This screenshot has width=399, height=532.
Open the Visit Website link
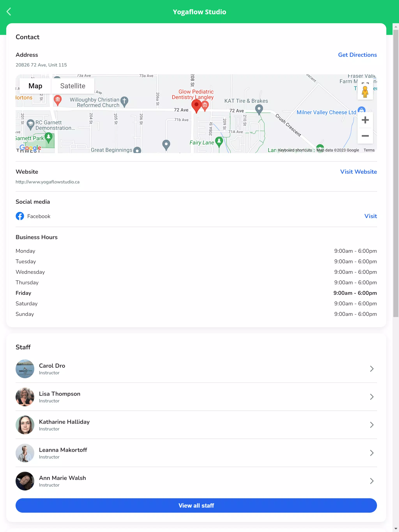(358, 172)
